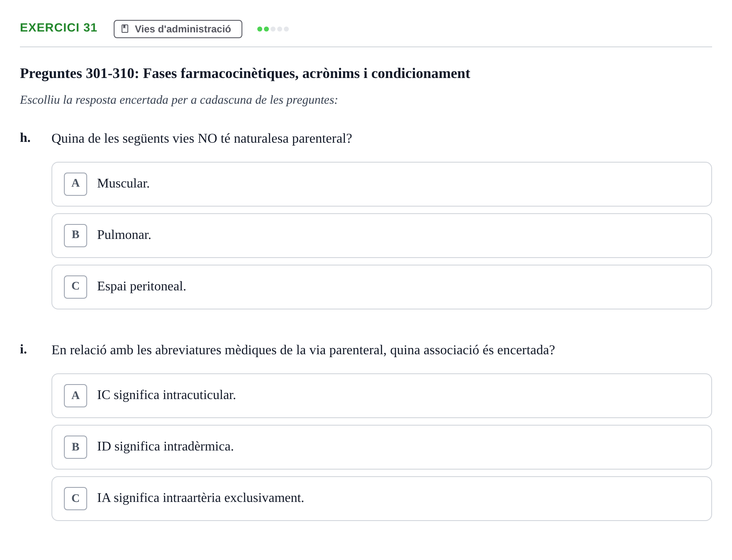
Task: Select answer B badge for Pulmonar
Action: 76,236
